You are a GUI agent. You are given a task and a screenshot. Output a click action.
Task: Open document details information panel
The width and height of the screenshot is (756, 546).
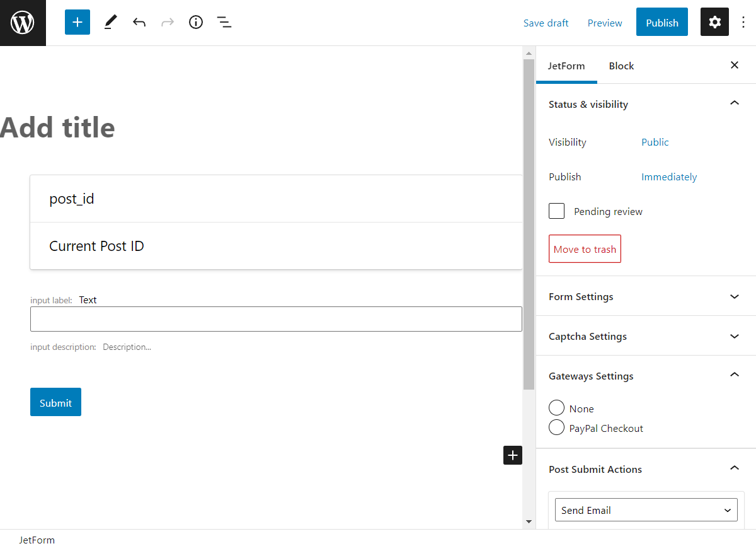tap(195, 22)
